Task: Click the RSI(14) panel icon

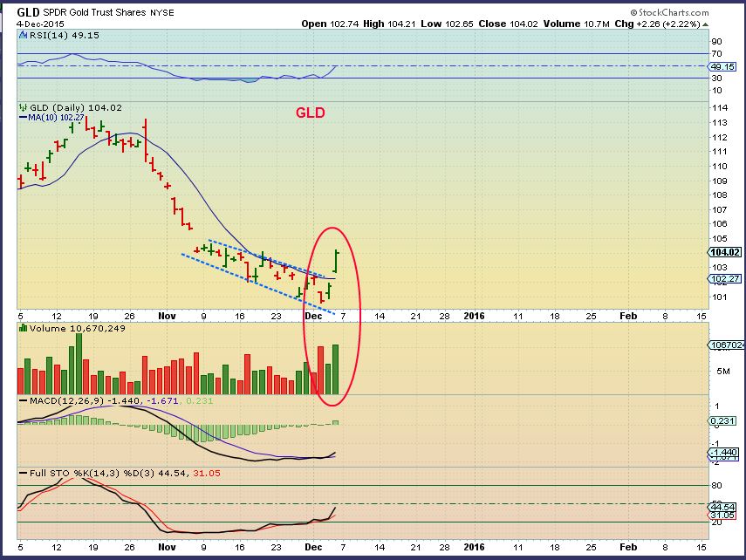Action: (23, 35)
